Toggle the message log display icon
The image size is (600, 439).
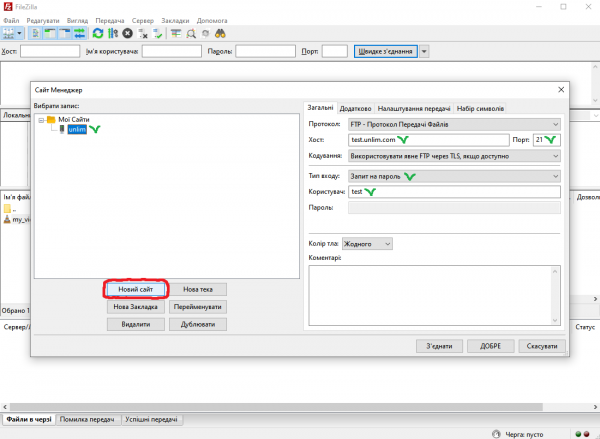[x=36, y=33]
